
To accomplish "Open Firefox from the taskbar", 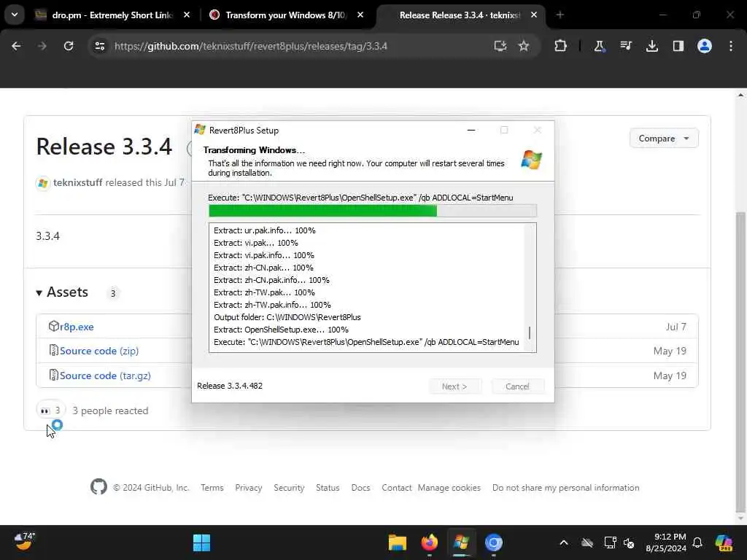I will (x=429, y=542).
